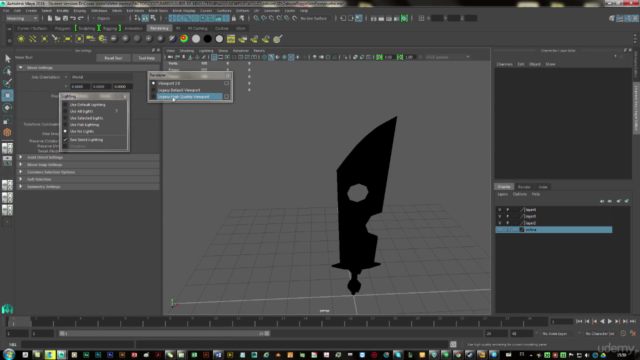Create a directional light from the shelf
Image resolution: width=640 pixels, height=360 pixels.
(33, 39)
